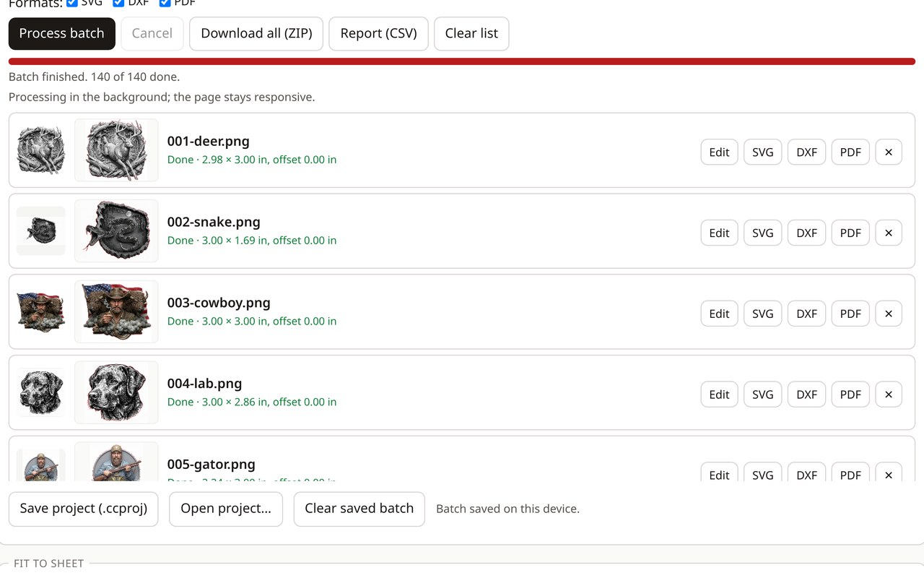Remove 001-deer.png with its × icon

click(x=889, y=152)
